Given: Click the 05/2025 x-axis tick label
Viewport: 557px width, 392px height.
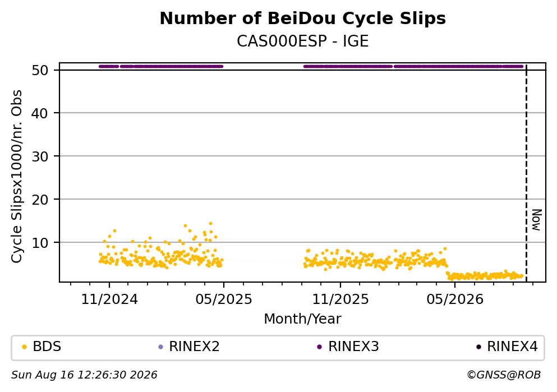Looking at the screenshot, I should click(223, 299).
